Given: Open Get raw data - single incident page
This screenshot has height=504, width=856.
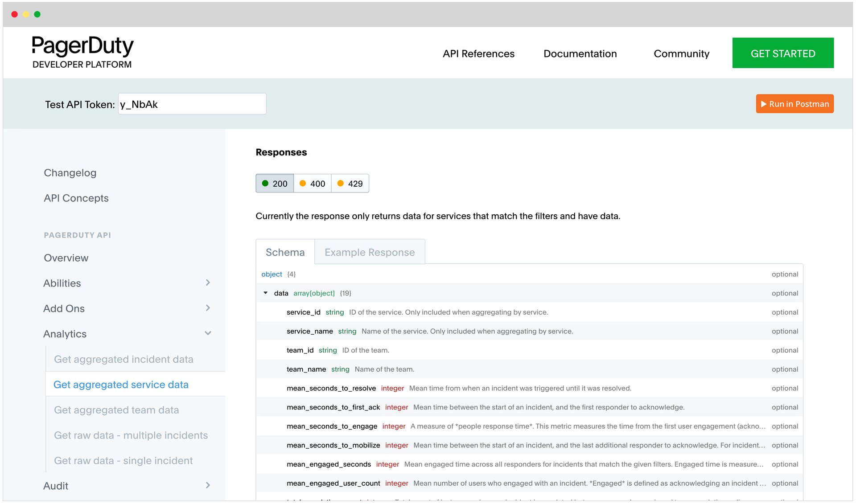Looking at the screenshot, I should [x=123, y=460].
